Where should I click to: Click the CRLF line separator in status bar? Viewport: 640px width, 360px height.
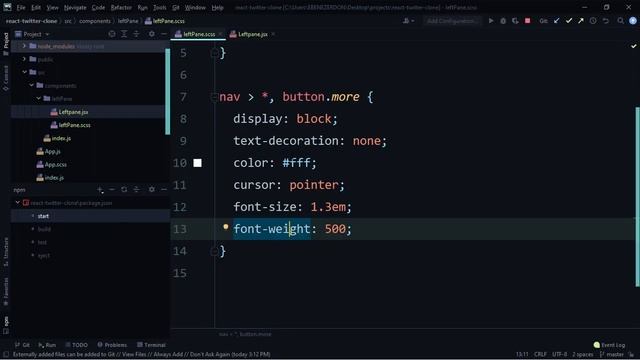pos(540,354)
